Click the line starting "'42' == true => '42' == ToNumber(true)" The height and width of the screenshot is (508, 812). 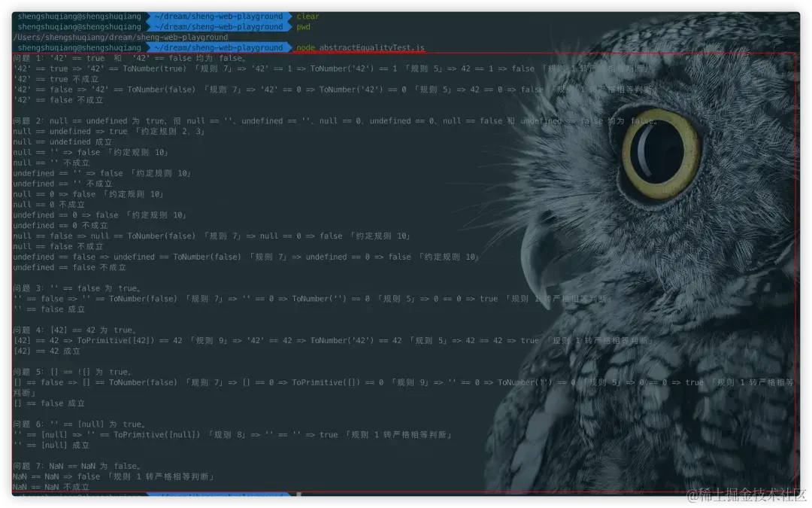point(332,68)
